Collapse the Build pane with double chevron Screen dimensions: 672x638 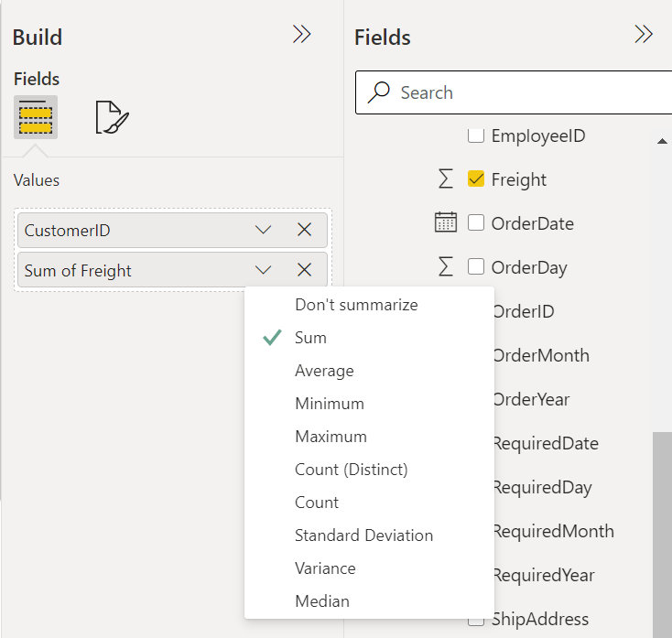click(302, 35)
